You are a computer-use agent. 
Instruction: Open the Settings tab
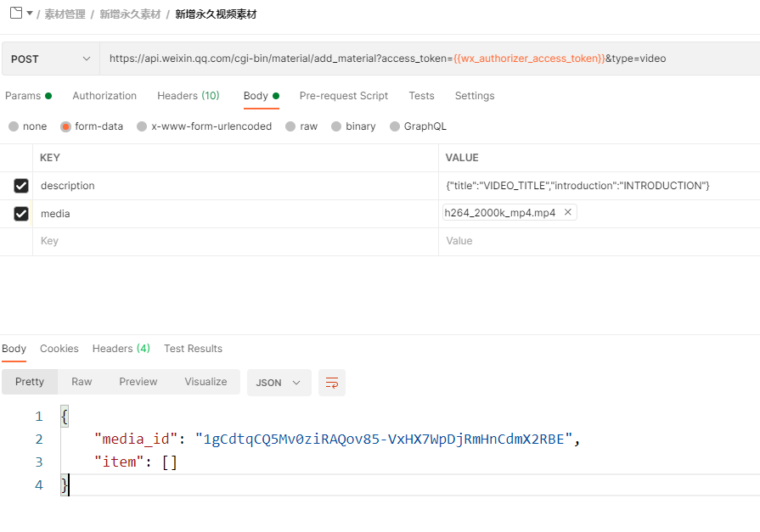pos(475,96)
